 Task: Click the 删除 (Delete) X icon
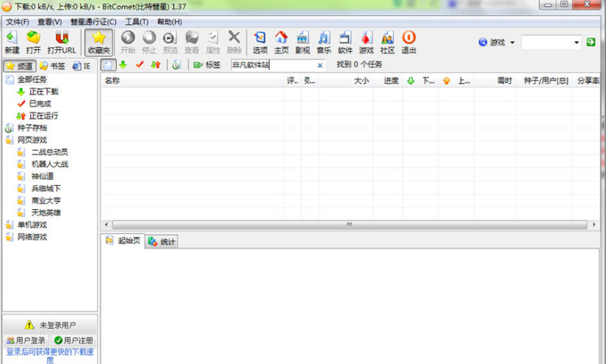[234, 42]
